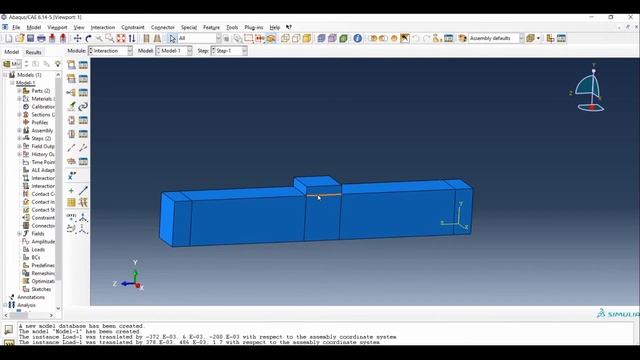Open the Connector menu
Viewport: 640px width, 360px height.
click(x=162, y=27)
